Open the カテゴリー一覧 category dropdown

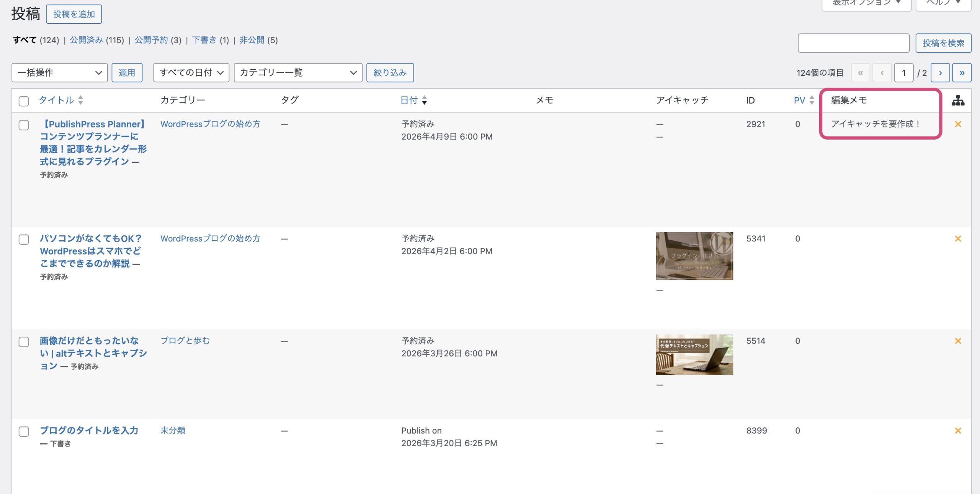pyautogui.click(x=298, y=73)
